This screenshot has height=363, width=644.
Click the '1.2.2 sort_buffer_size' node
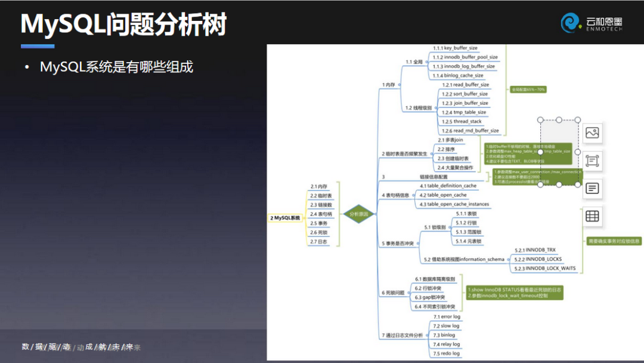465,94
